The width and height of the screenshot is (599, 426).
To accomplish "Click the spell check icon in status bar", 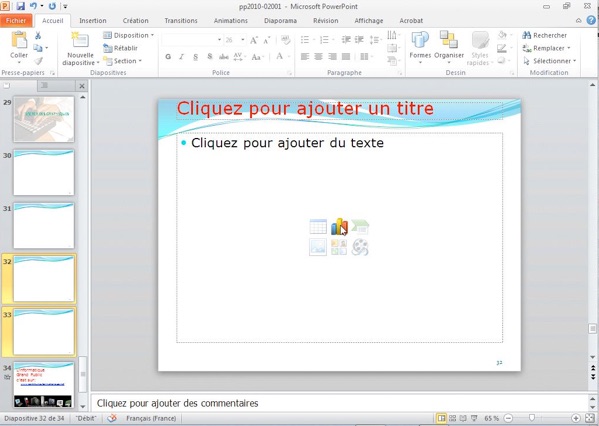I will click(112, 418).
